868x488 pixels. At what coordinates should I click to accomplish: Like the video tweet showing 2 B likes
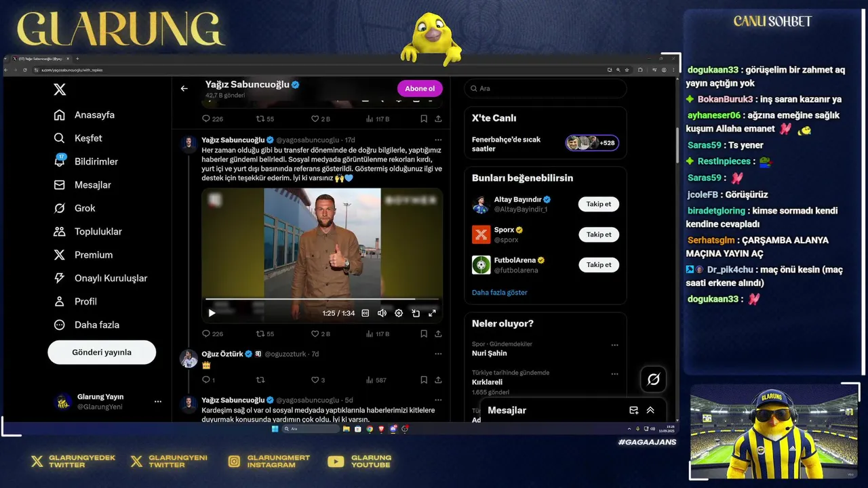tap(320, 333)
